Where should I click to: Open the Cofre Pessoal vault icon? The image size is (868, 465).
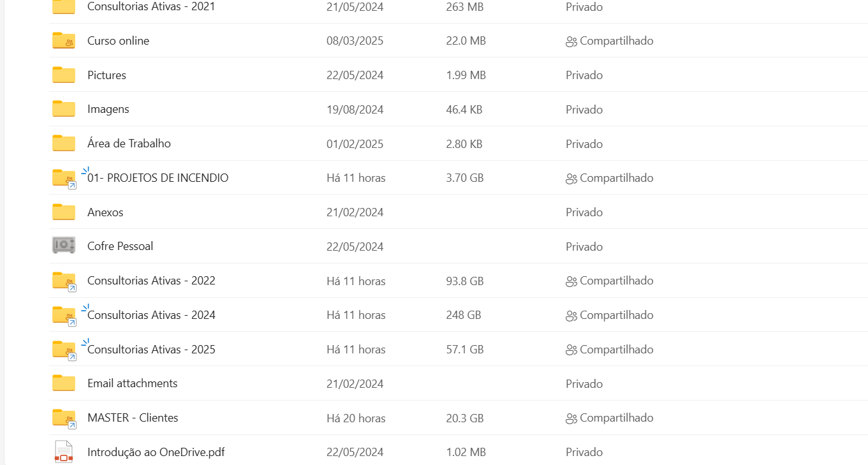click(x=64, y=246)
